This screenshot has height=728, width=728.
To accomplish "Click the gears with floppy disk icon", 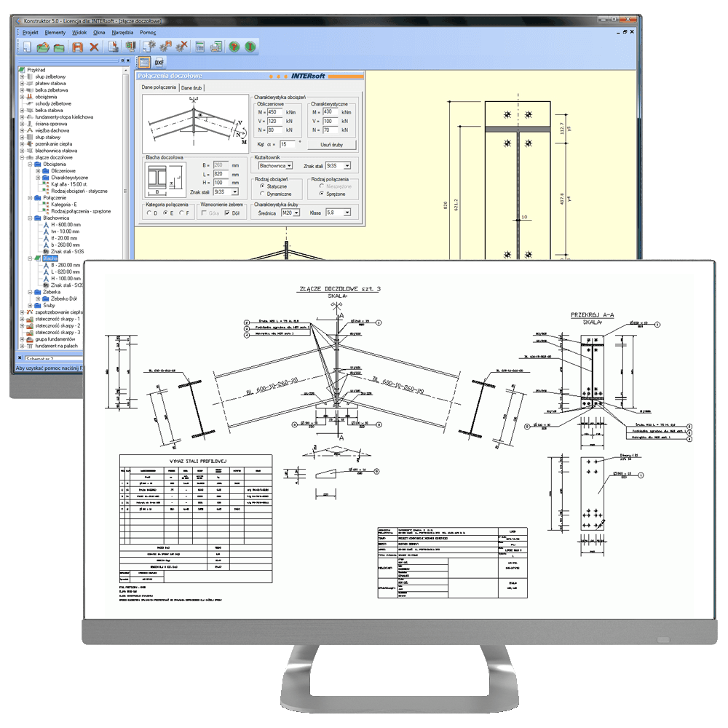I will [x=165, y=47].
